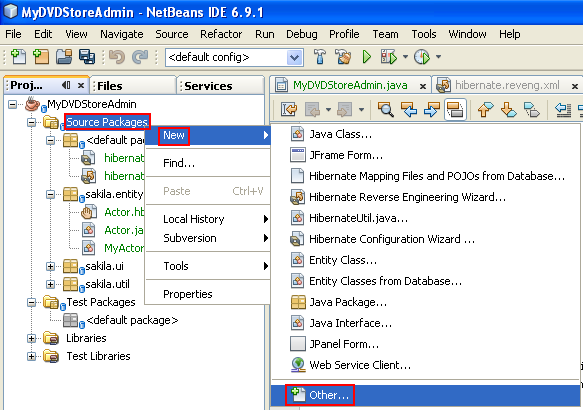Collapse the sakila.entity package node
Screen dimensions: 583x410
coord(51,194)
